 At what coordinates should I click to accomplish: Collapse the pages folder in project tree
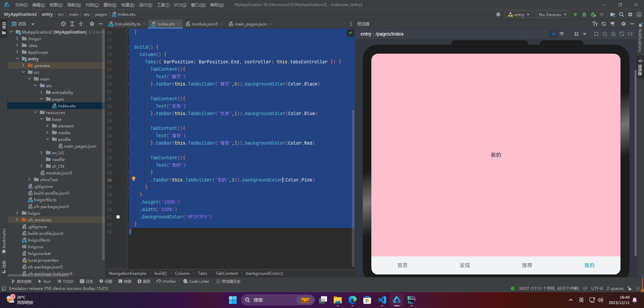[41, 99]
